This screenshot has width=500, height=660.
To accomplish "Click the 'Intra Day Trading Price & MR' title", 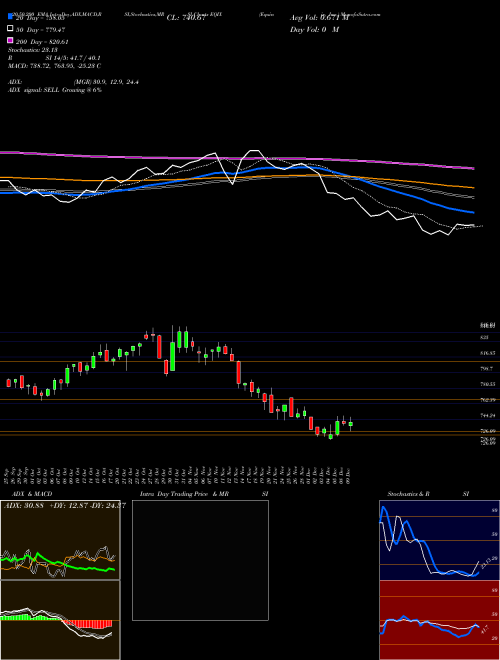I will click(x=184, y=494).
